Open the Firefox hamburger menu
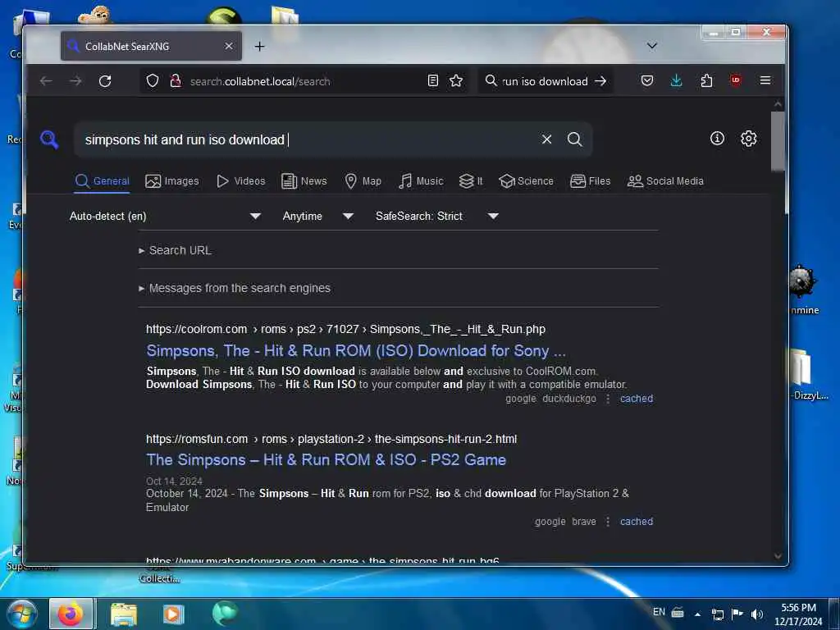Viewport: 840px width, 630px height. point(765,80)
